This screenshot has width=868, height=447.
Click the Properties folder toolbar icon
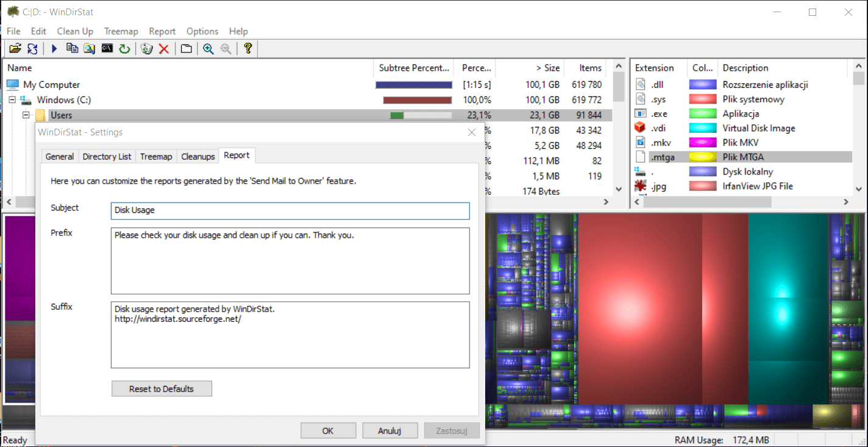(186, 49)
